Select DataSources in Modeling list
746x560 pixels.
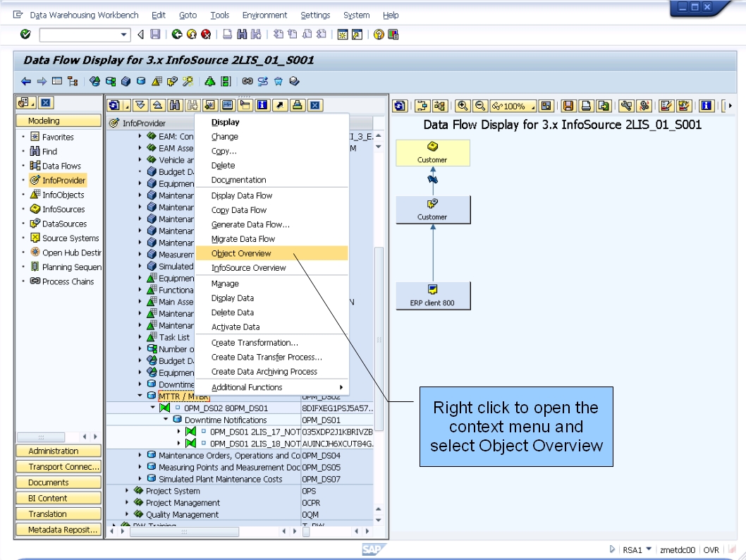click(64, 224)
